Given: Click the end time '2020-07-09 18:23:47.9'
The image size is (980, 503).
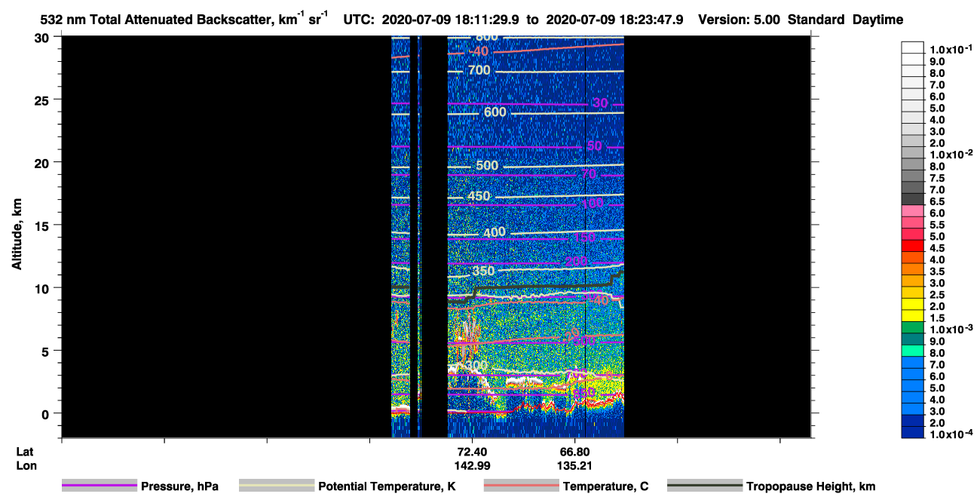Looking at the screenshot, I should 614,20.
